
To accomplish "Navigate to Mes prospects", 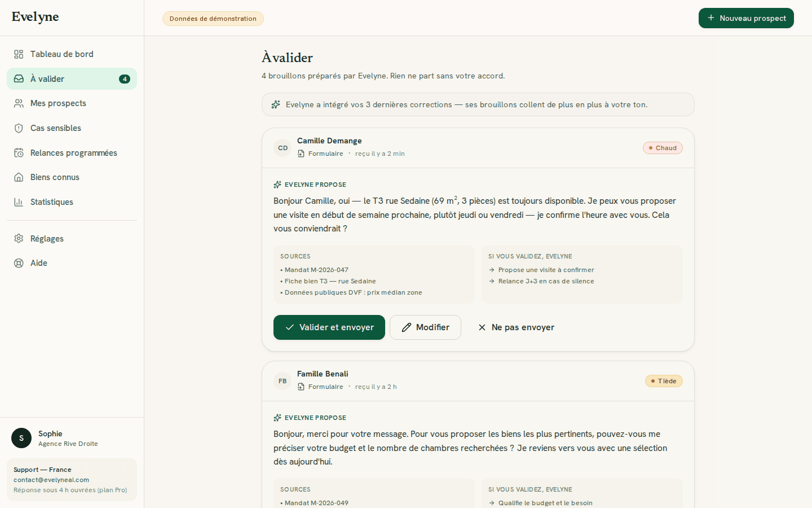I will pyautogui.click(x=72, y=103).
